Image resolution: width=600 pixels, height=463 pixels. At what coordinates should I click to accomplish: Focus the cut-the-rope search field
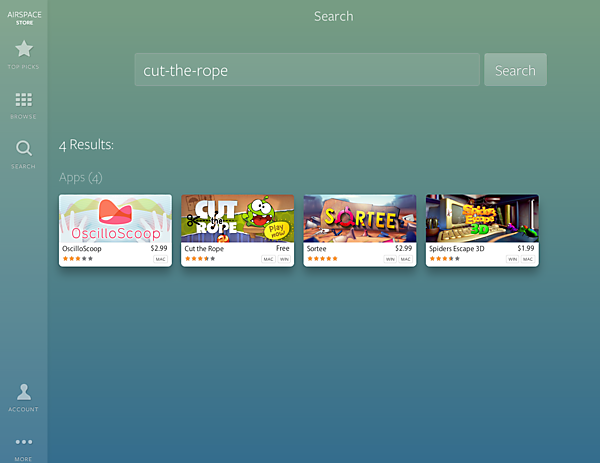307,70
